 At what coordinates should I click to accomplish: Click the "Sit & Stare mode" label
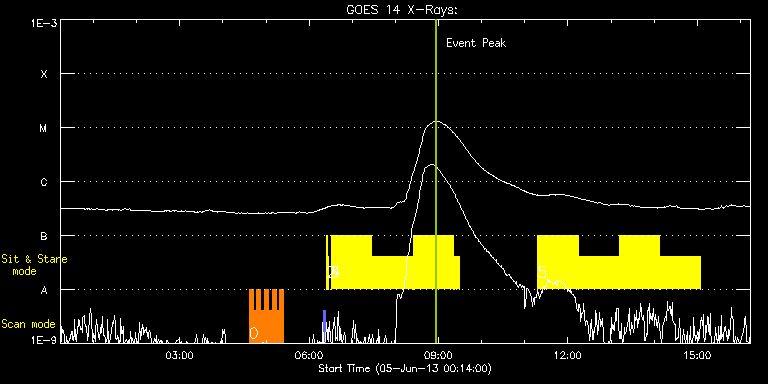pos(34,265)
